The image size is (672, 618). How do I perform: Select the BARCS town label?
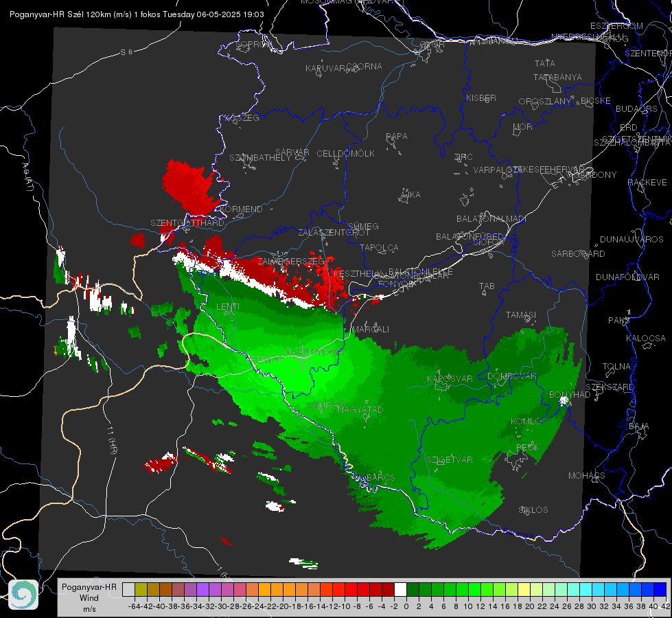(381, 477)
